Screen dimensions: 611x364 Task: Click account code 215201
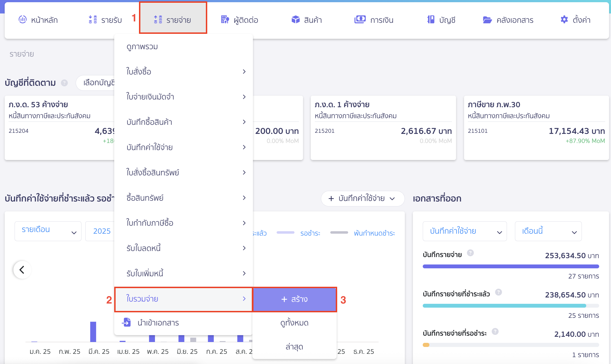pyautogui.click(x=324, y=131)
